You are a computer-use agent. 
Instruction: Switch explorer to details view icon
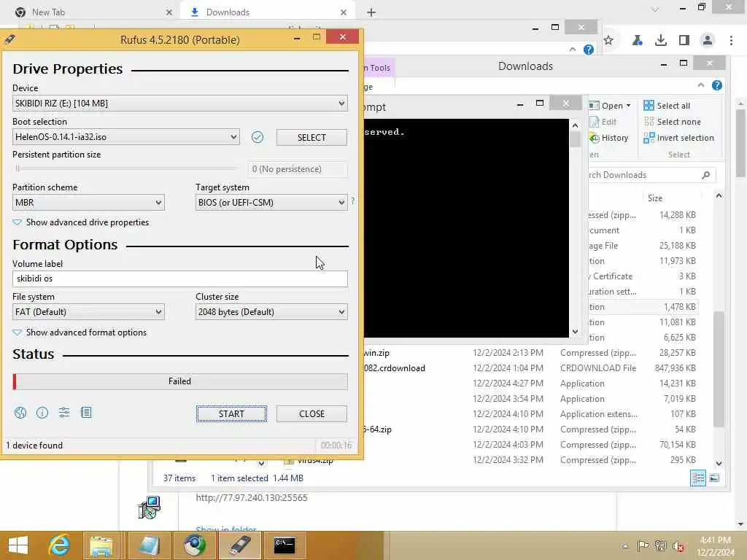698,478
